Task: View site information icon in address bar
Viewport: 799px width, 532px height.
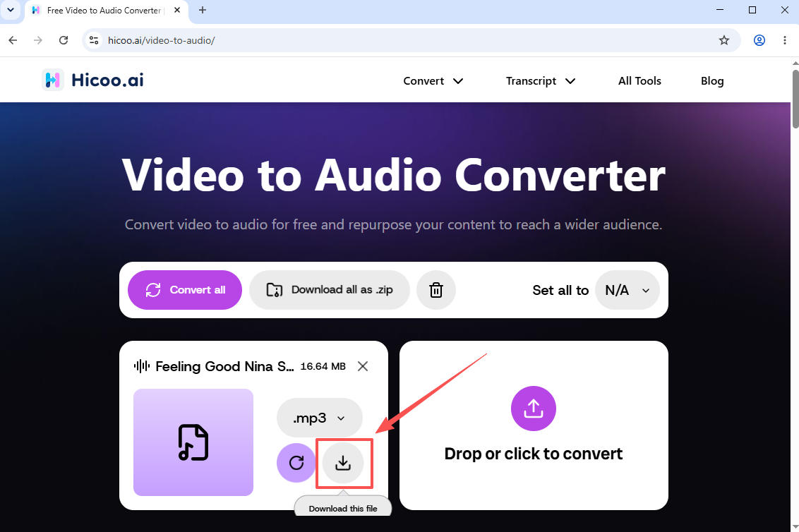Action: pos(94,40)
